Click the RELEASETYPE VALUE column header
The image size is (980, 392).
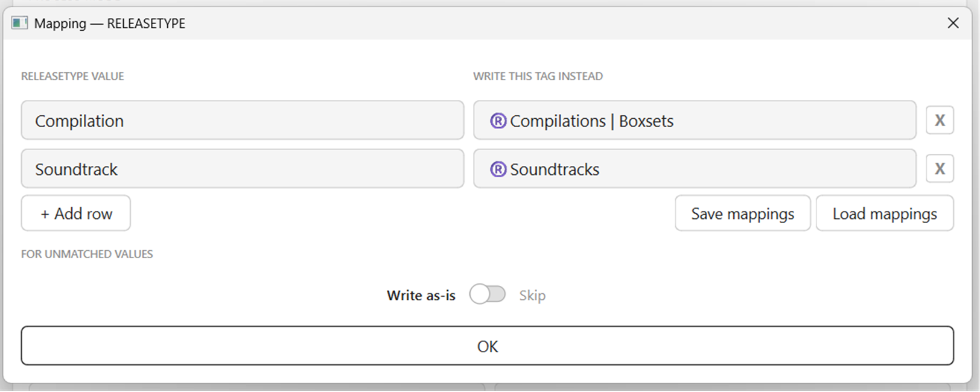(72, 77)
